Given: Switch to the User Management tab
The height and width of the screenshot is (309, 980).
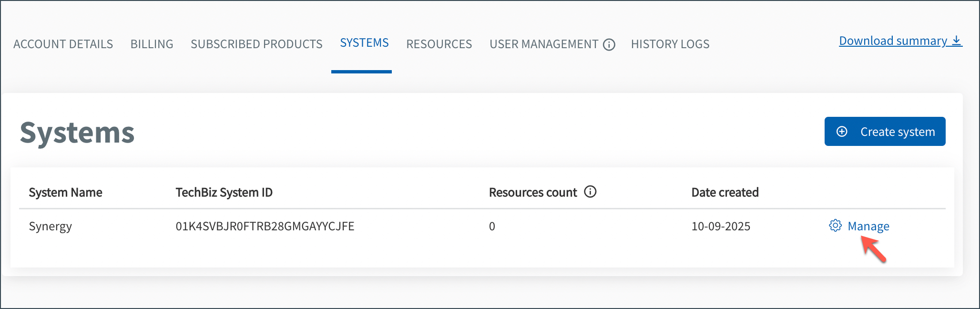Looking at the screenshot, I should click(544, 44).
